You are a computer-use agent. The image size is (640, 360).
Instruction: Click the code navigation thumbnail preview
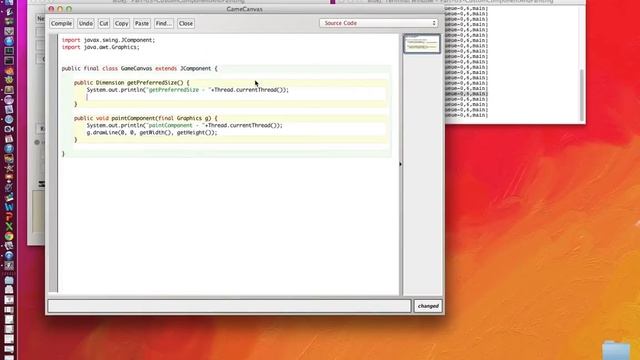pos(422,44)
